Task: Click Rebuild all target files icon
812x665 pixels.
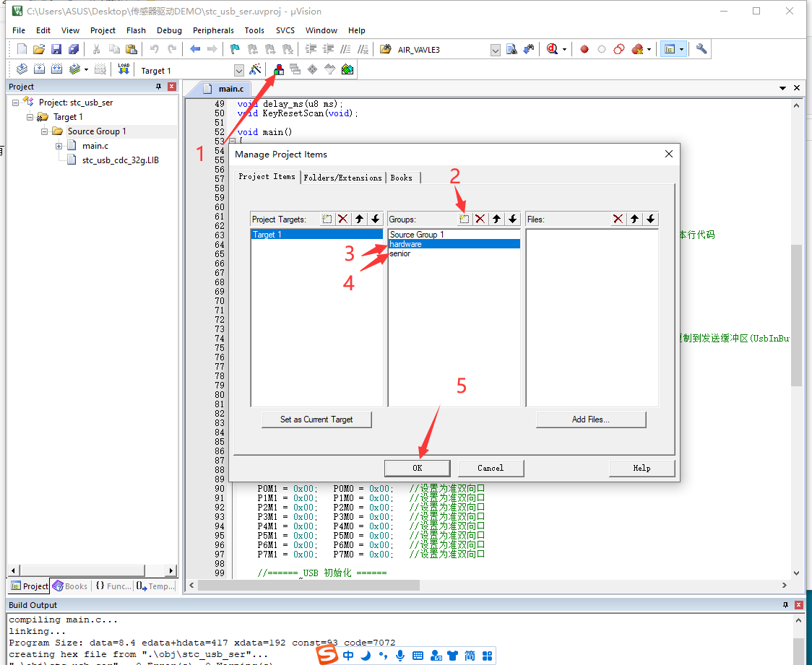Action: click(x=56, y=69)
